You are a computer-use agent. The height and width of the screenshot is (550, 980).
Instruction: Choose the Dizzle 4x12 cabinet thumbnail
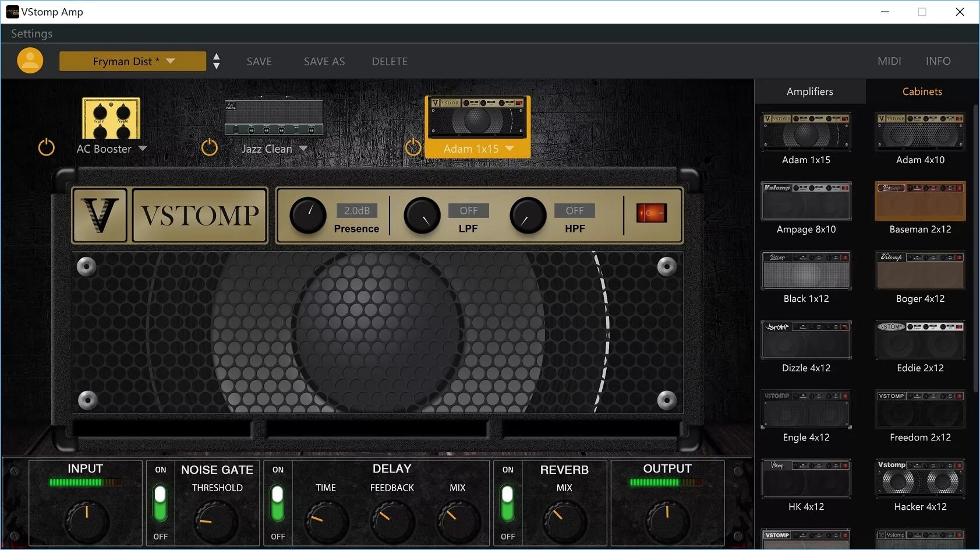[x=806, y=340]
